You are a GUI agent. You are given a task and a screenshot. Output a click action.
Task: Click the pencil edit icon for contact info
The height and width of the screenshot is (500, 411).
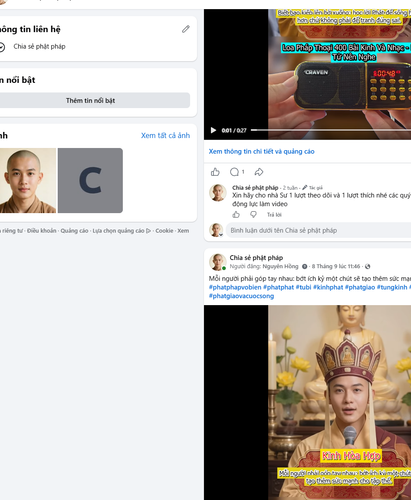186,29
